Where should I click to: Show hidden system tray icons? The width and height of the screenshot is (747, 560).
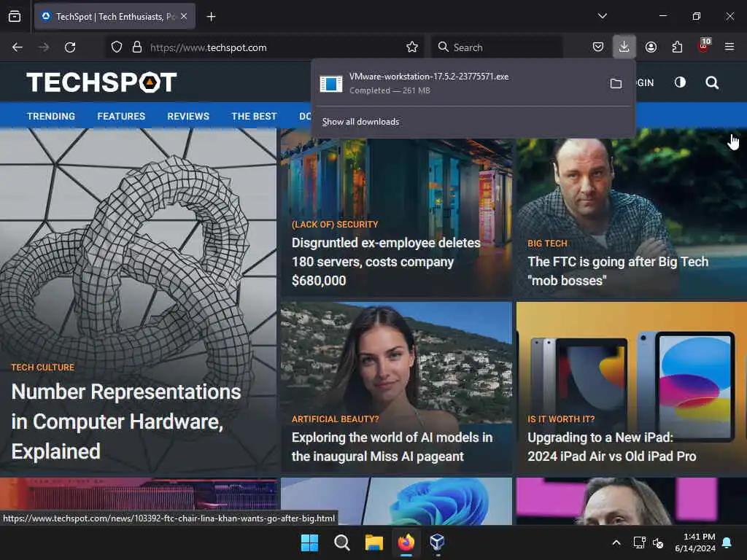[x=616, y=542]
